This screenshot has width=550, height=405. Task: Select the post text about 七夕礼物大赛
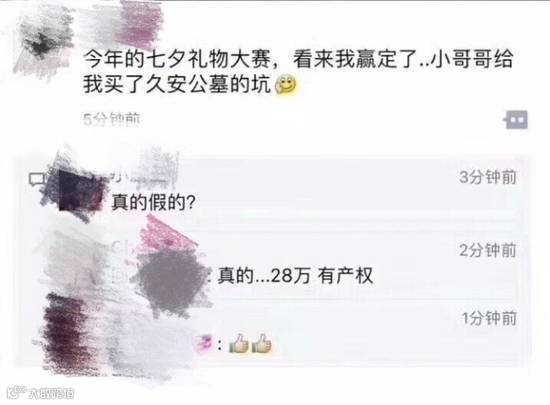tap(298, 72)
